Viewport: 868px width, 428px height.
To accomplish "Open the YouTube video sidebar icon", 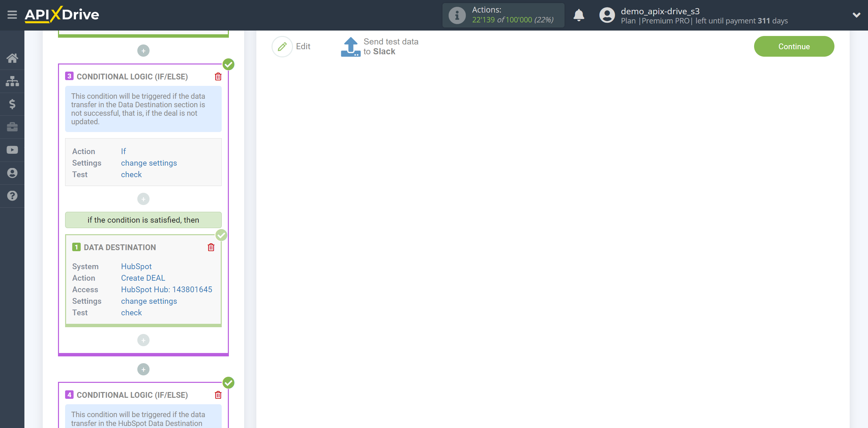I will 12,150.
